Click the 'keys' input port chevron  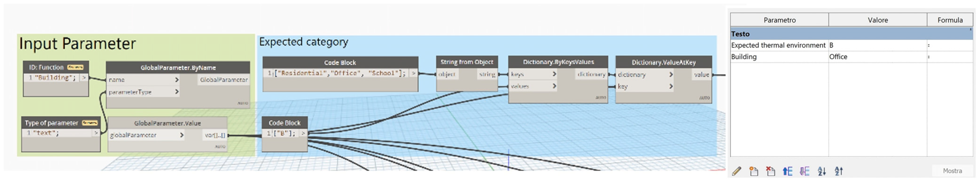pos(554,74)
